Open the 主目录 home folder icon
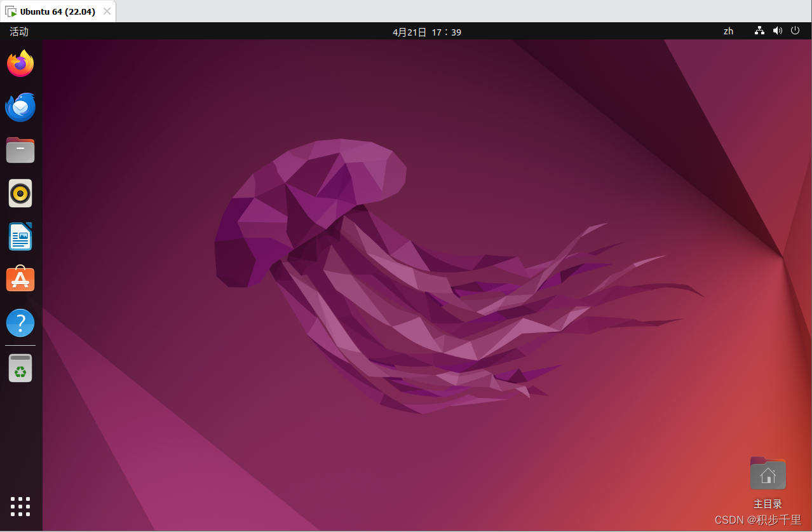The height and width of the screenshot is (532, 812). [x=768, y=474]
